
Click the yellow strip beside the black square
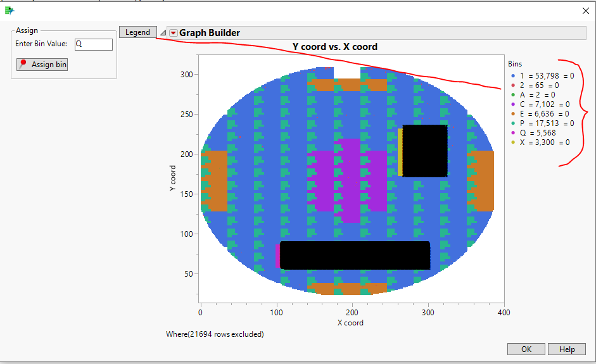click(400, 153)
